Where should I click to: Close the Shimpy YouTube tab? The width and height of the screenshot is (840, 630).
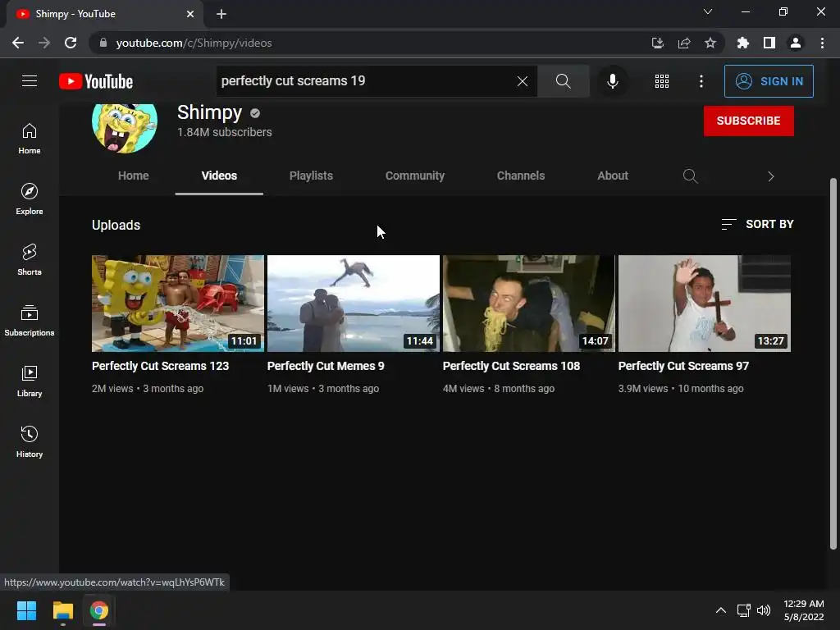tap(190, 14)
